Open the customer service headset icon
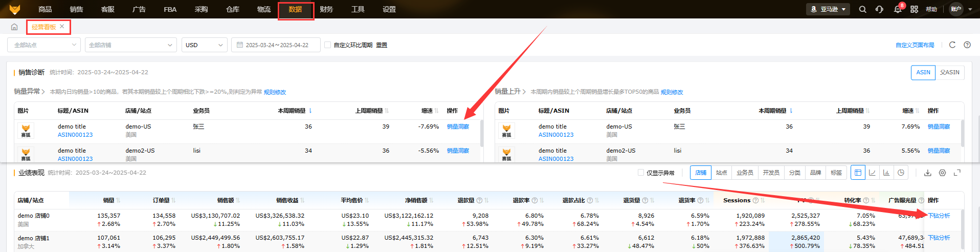 [x=879, y=9]
